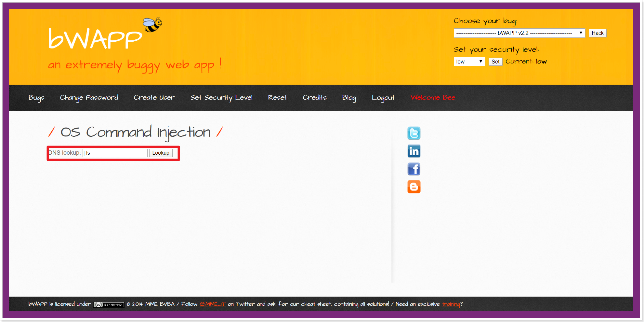The height and width of the screenshot is (322, 644).
Task: Click the 'OS Command Injection' heading
Action: point(136,132)
